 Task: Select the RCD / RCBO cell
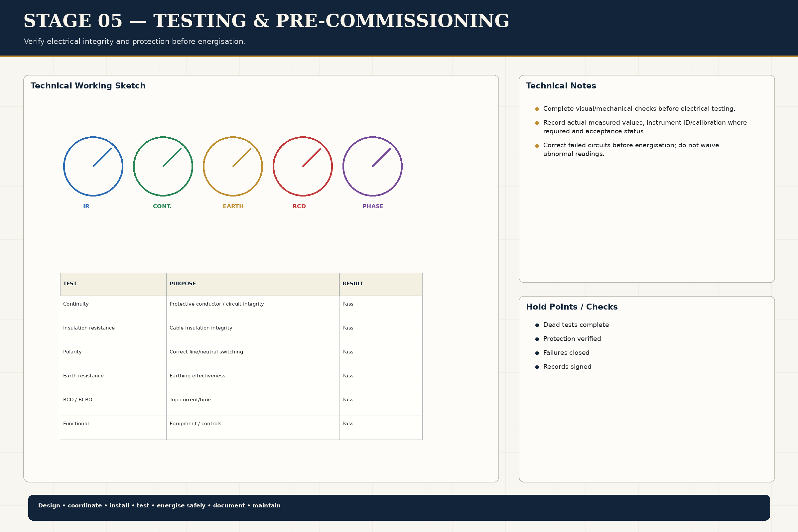(x=113, y=404)
